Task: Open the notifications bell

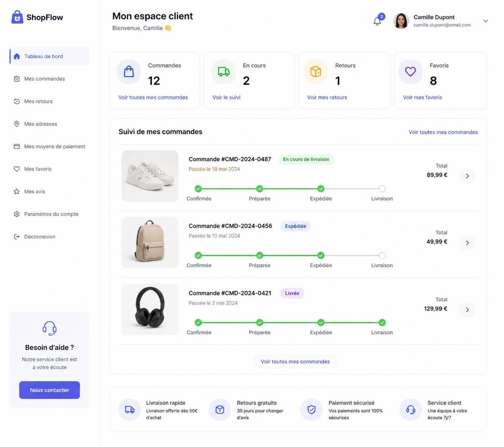Action: (x=377, y=21)
